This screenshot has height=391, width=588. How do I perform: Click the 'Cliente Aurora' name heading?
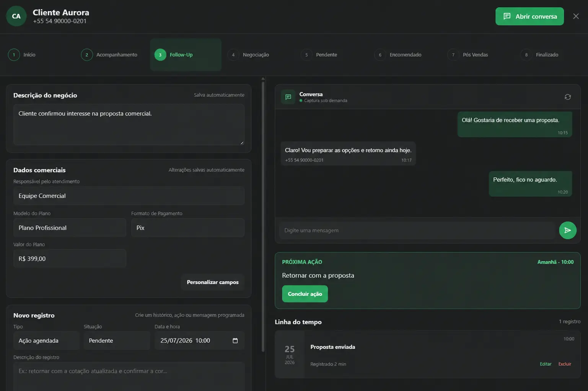tap(61, 12)
